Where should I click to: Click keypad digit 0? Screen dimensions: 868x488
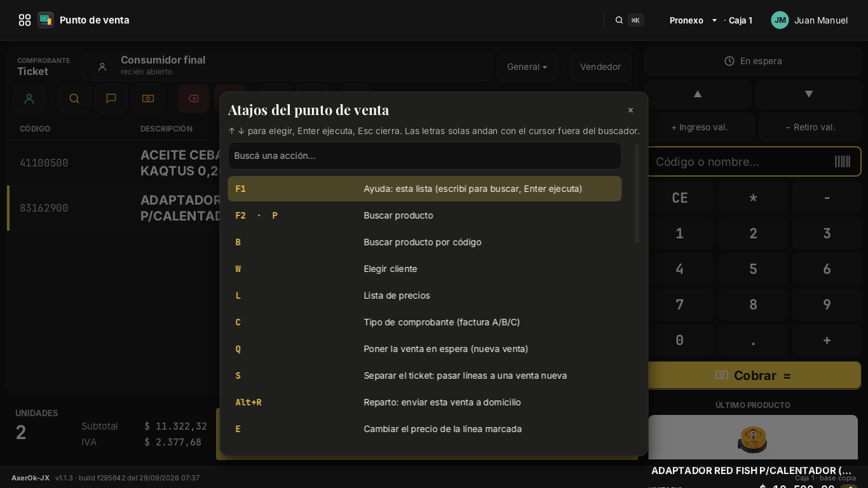coord(680,340)
